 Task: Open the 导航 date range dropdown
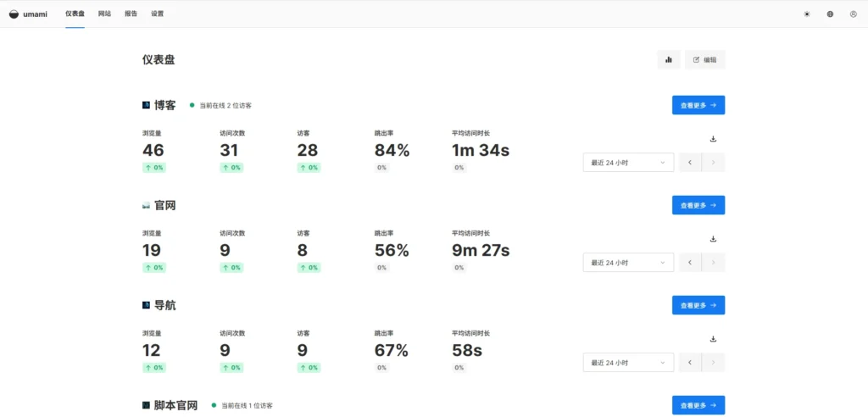(628, 363)
